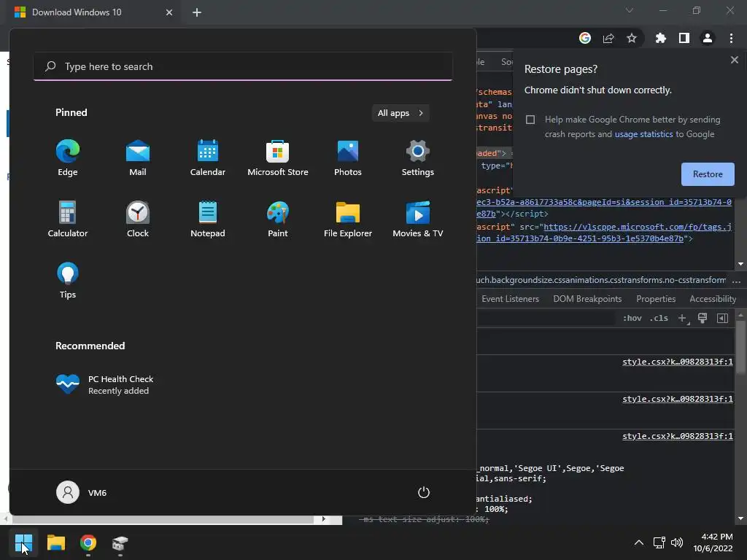Click the Restore button
Screen dimensions: 747x560
(x=708, y=174)
